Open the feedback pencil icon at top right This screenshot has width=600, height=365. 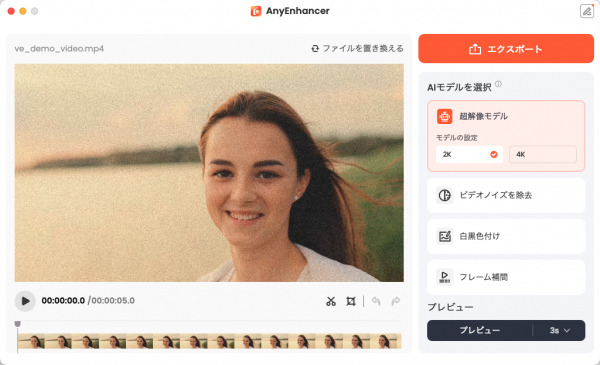pos(587,11)
